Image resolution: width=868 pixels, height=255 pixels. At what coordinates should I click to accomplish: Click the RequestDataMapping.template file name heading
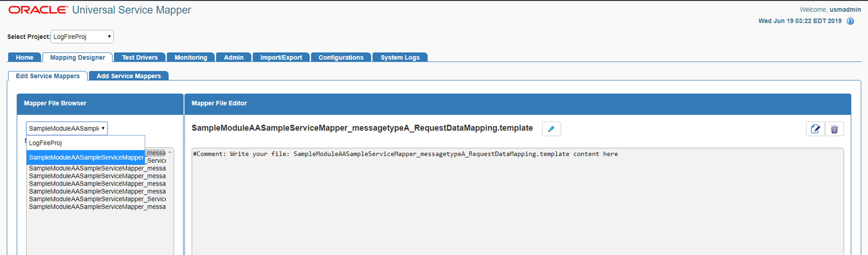pos(362,128)
